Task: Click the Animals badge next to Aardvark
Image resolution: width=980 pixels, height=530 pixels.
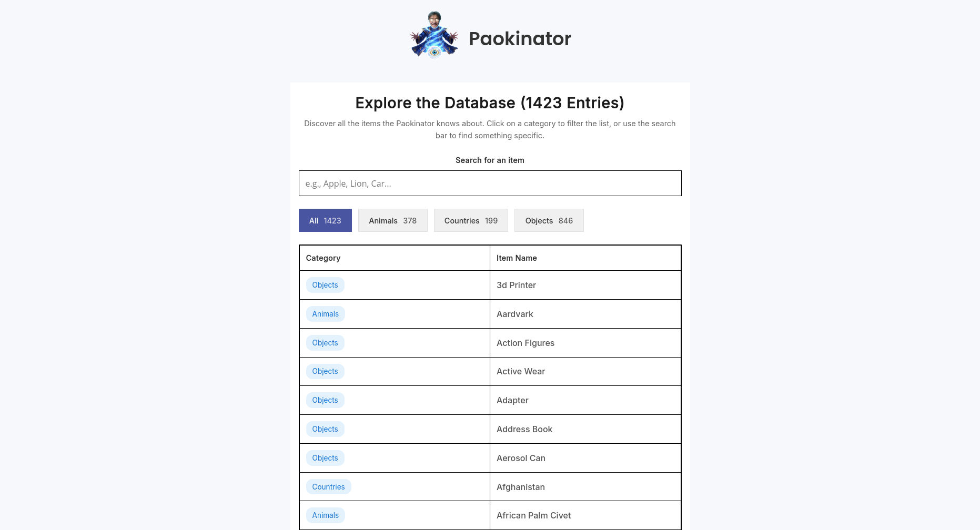Action: pyautogui.click(x=325, y=313)
